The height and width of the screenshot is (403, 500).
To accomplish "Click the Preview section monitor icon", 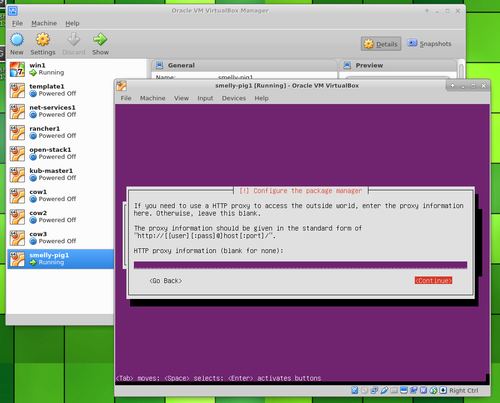I will 347,65.
